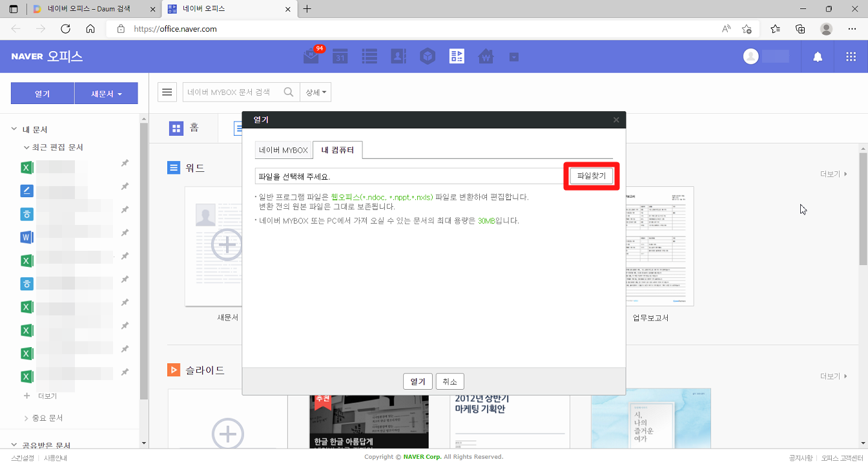Toggle the hamburger menu next to search
868x466 pixels.
(x=167, y=92)
